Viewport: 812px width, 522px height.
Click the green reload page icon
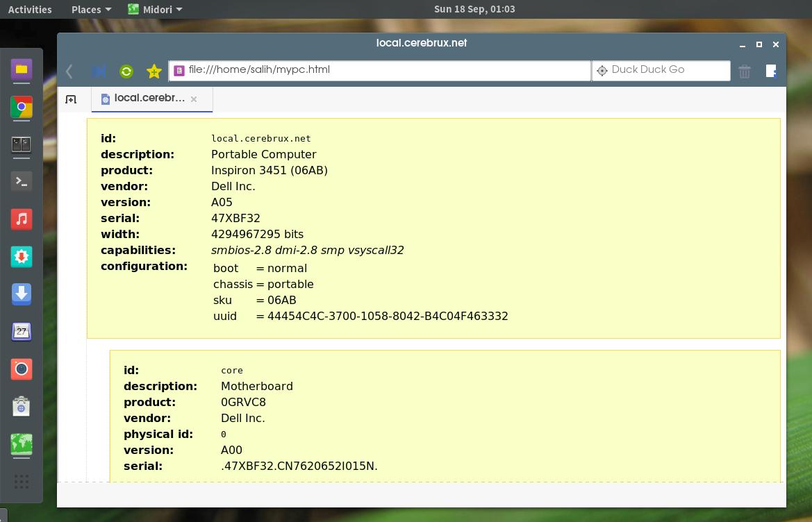pos(126,71)
